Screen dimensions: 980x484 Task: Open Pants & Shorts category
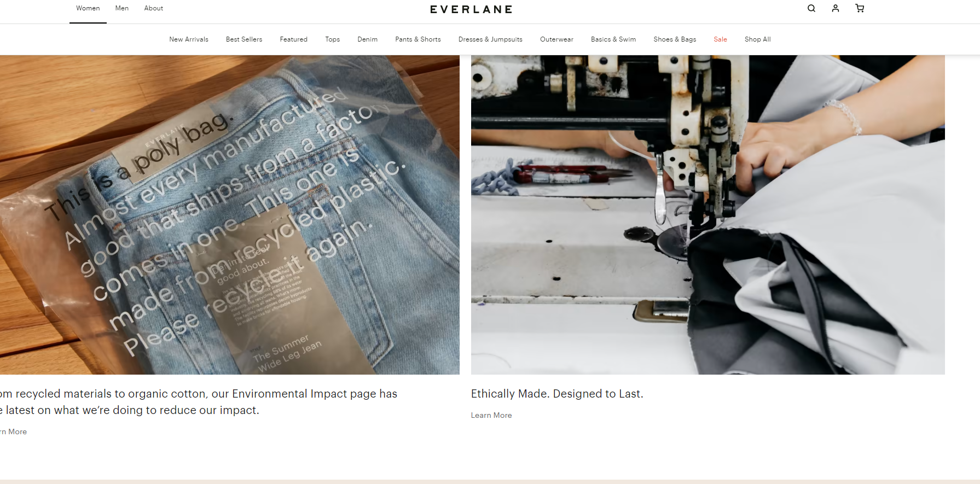[x=418, y=39]
